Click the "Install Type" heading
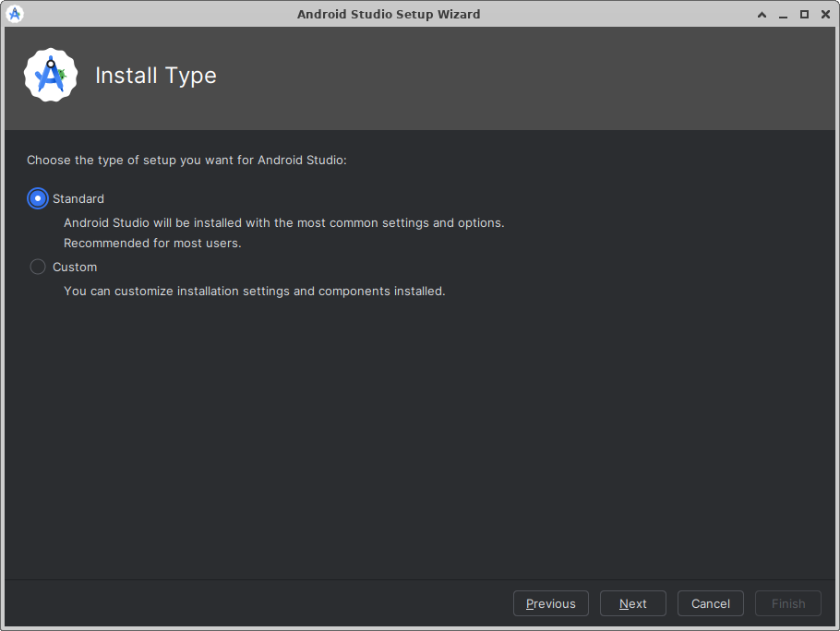 [x=156, y=76]
